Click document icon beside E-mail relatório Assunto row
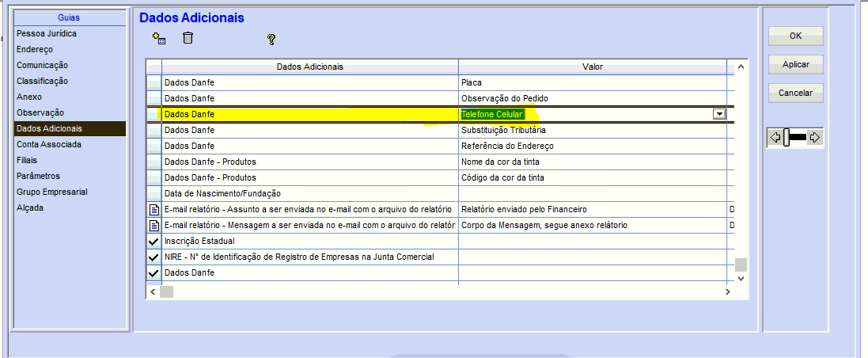This screenshot has width=868, height=358. point(154,209)
